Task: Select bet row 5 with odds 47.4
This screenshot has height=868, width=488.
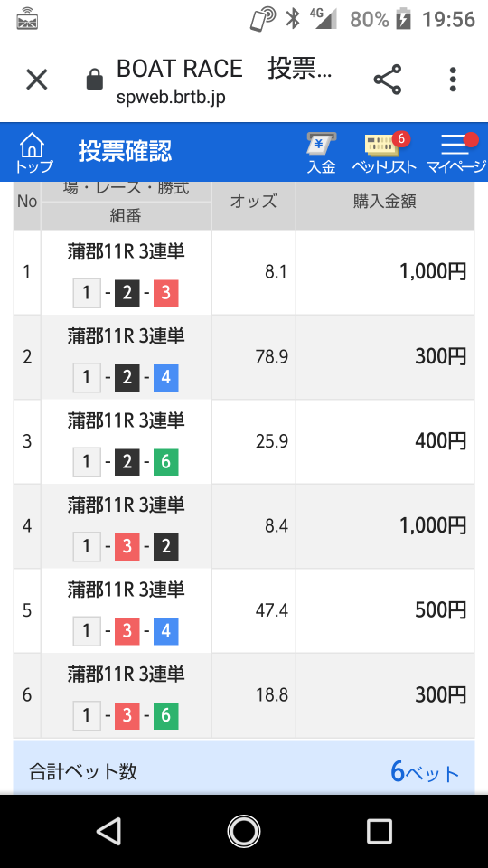Action: [x=244, y=610]
